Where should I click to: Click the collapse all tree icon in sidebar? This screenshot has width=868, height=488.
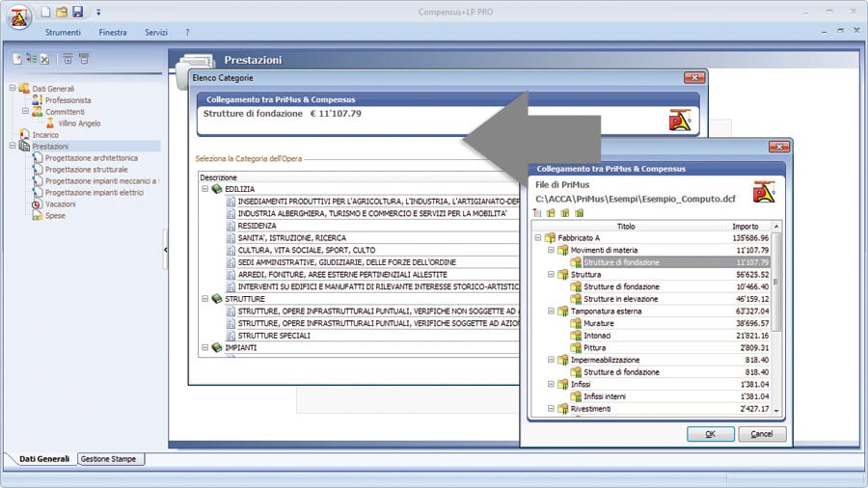point(84,60)
